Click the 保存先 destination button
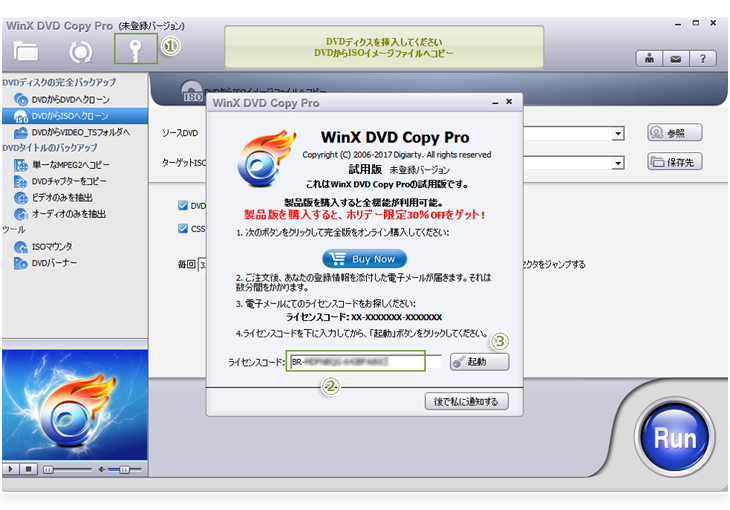730x510 pixels. pos(675,162)
